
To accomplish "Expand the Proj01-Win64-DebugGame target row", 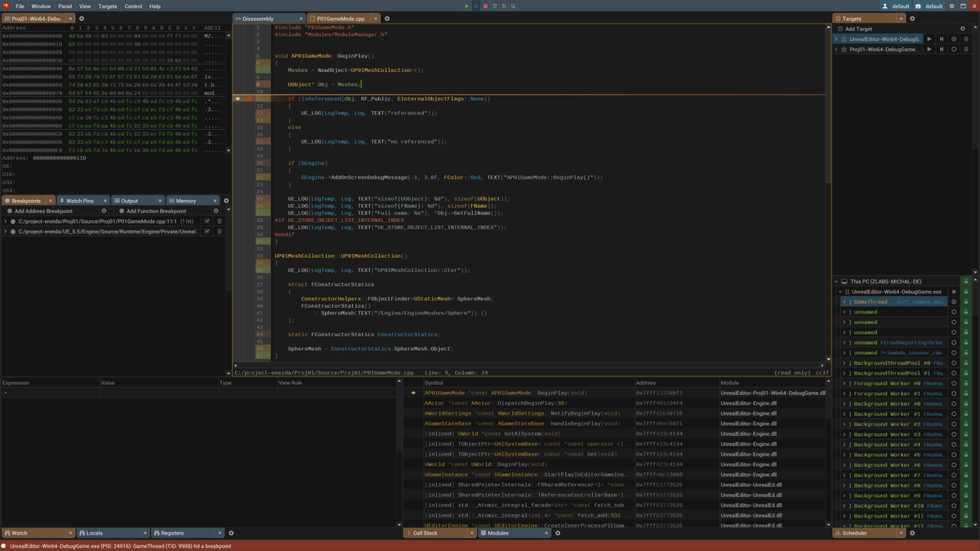I will [836, 49].
